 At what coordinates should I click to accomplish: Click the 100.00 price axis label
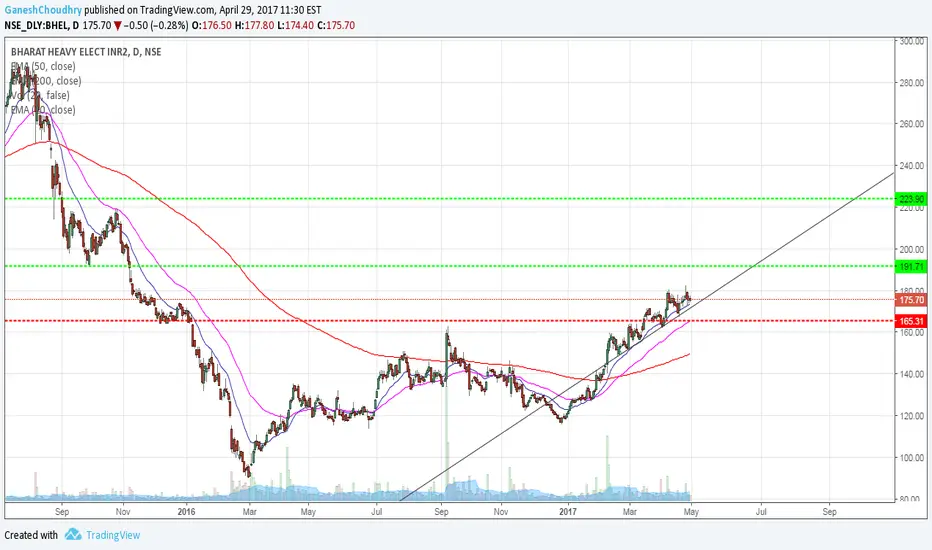coord(912,458)
